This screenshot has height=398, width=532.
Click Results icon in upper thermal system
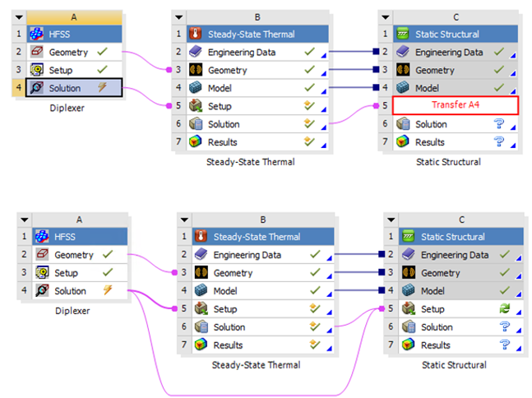pyautogui.click(x=196, y=141)
